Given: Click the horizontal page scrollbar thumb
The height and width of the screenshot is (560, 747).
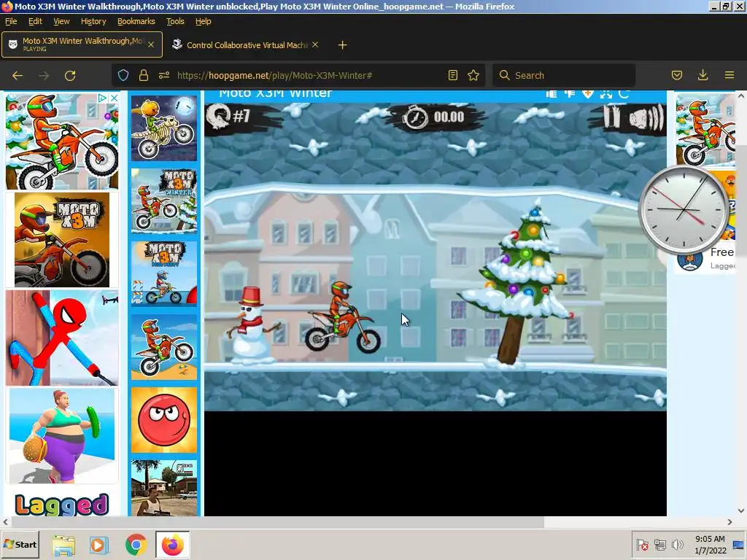Looking at the screenshot, I should [x=276, y=522].
